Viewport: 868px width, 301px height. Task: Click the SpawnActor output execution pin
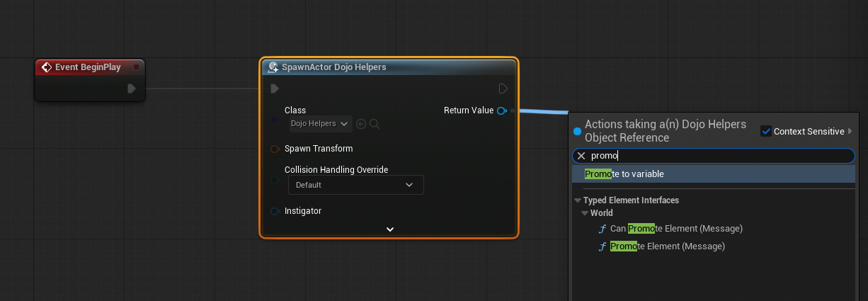(503, 89)
